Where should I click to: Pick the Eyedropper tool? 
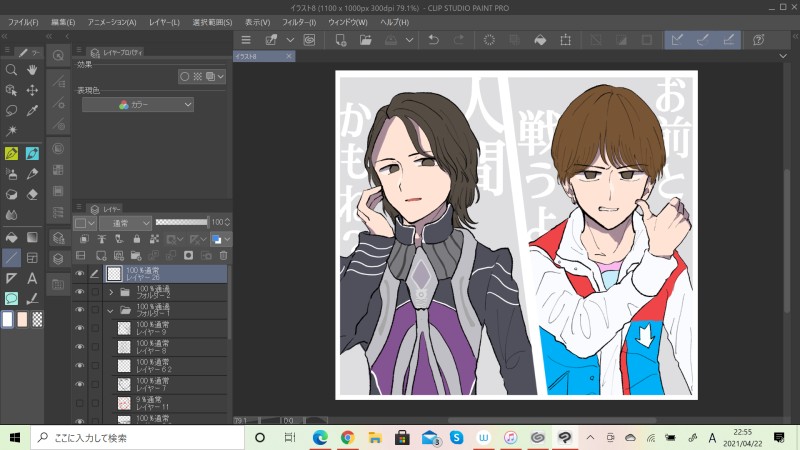32,110
